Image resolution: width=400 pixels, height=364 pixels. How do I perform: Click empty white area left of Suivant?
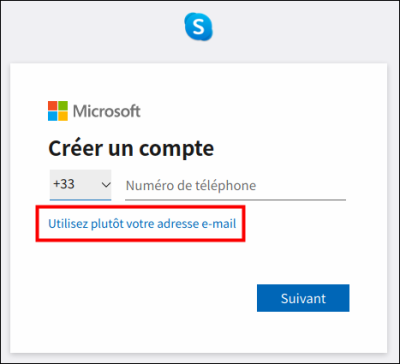click(150, 298)
